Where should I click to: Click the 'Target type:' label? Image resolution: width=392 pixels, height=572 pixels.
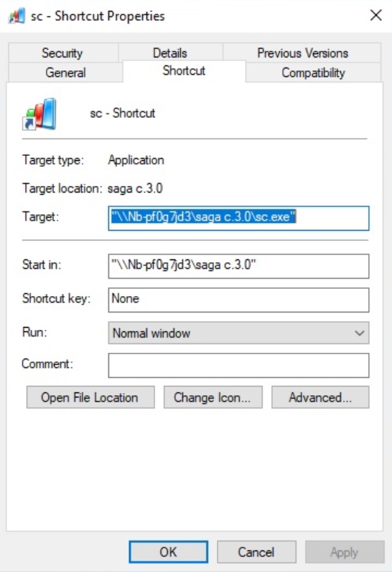(x=53, y=160)
